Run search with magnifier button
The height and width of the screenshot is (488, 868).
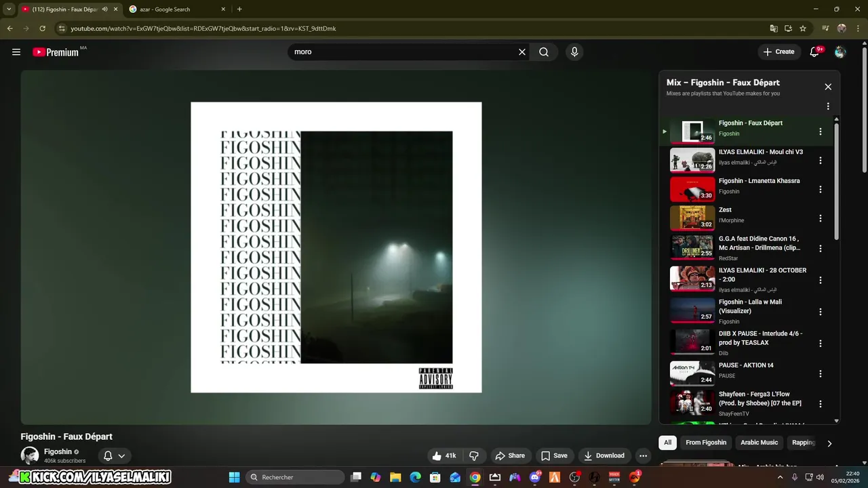(544, 52)
